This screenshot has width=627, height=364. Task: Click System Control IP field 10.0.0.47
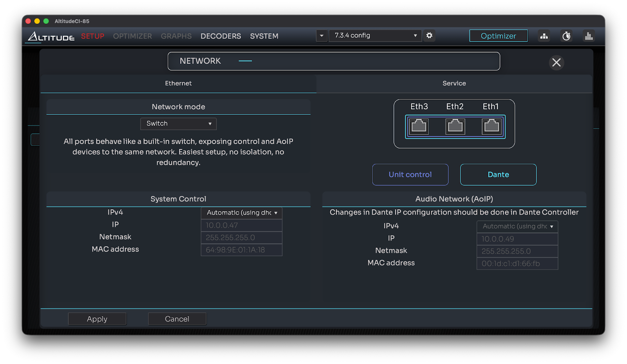[x=241, y=225]
